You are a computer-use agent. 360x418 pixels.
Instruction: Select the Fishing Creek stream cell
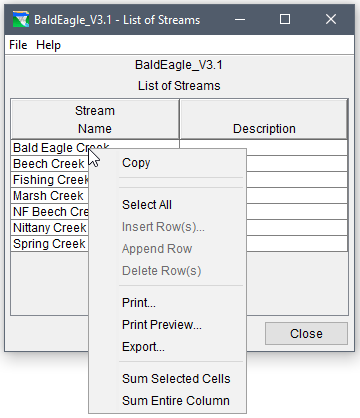point(50,180)
